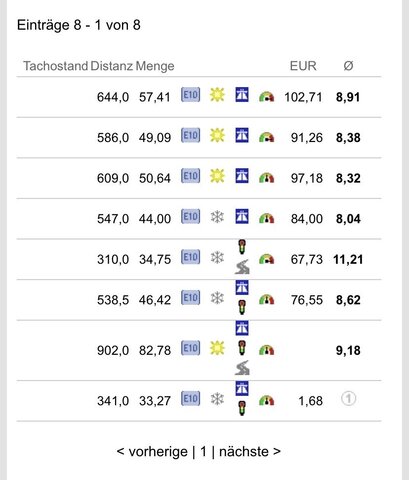409x480 pixels.
Task: Click the gauge icon in the 644,0 row
Action: click(266, 97)
